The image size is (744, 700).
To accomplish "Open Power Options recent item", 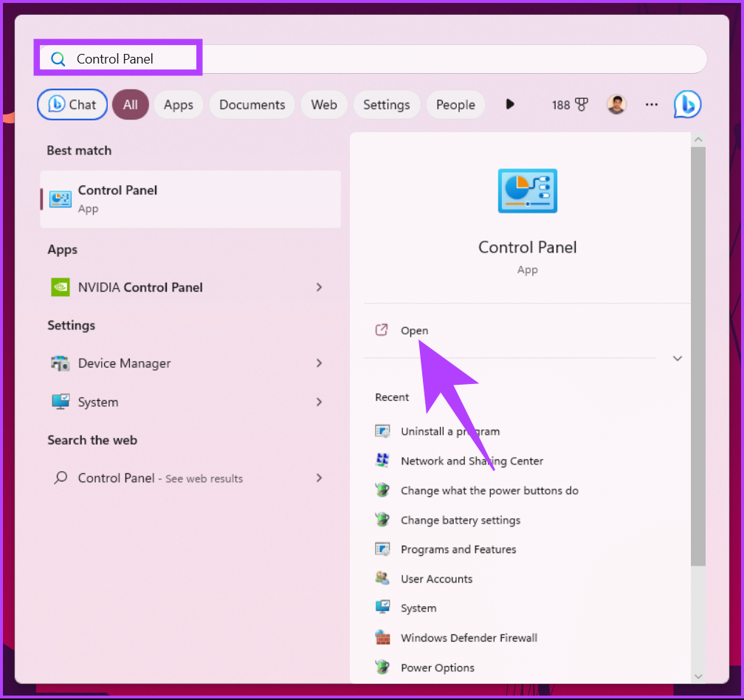I will pos(438,668).
